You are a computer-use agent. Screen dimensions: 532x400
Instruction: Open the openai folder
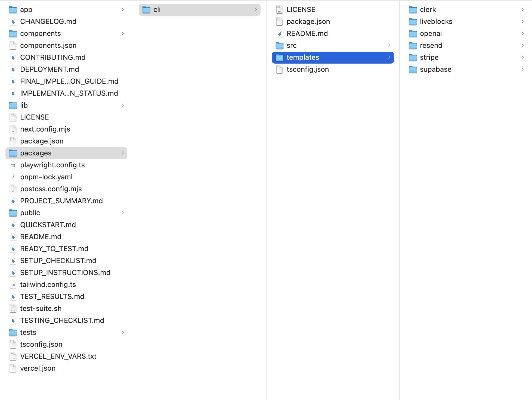[x=431, y=33]
